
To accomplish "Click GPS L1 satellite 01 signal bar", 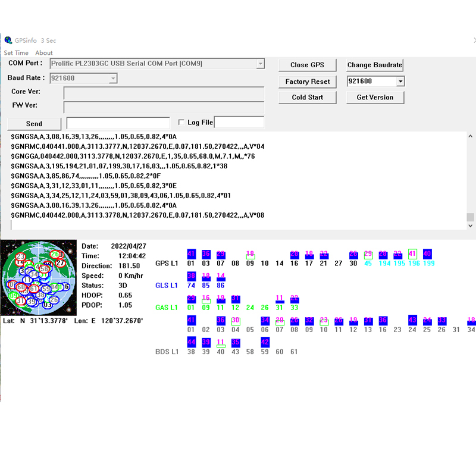I will click(x=191, y=254).
